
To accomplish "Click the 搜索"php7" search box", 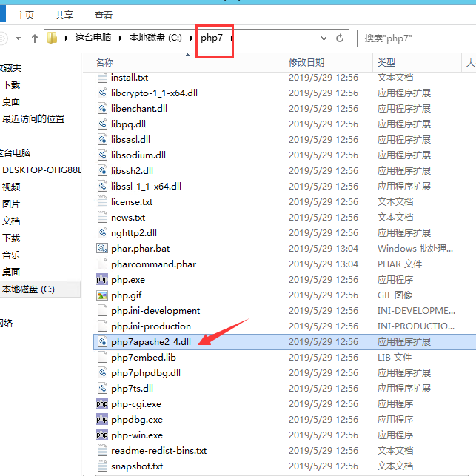I will click(x=416, y=38).
